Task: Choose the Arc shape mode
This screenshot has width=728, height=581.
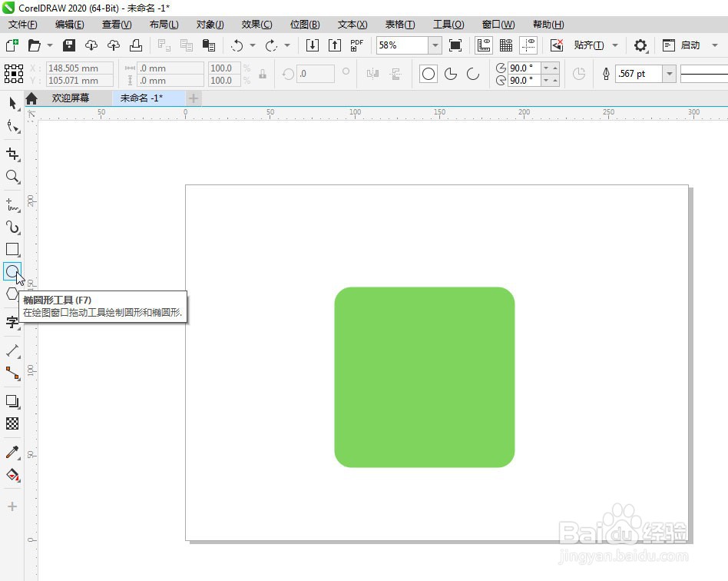Action: [x=473, y=74]
